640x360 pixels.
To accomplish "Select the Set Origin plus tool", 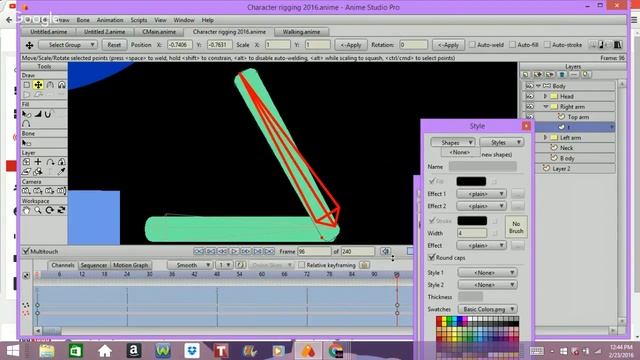I will pyautogui.click(x=38, y=162).
